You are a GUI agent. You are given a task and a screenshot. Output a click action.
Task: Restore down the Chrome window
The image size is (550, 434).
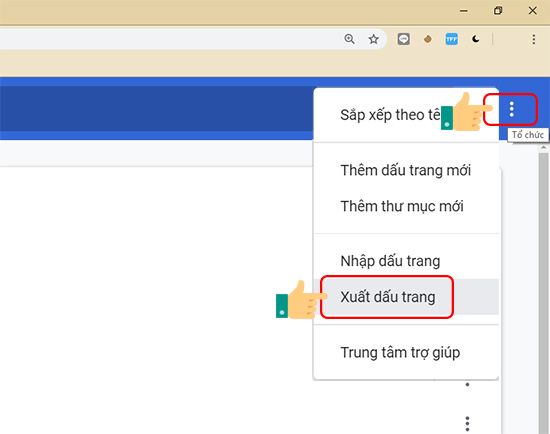[x=498, y=11]
